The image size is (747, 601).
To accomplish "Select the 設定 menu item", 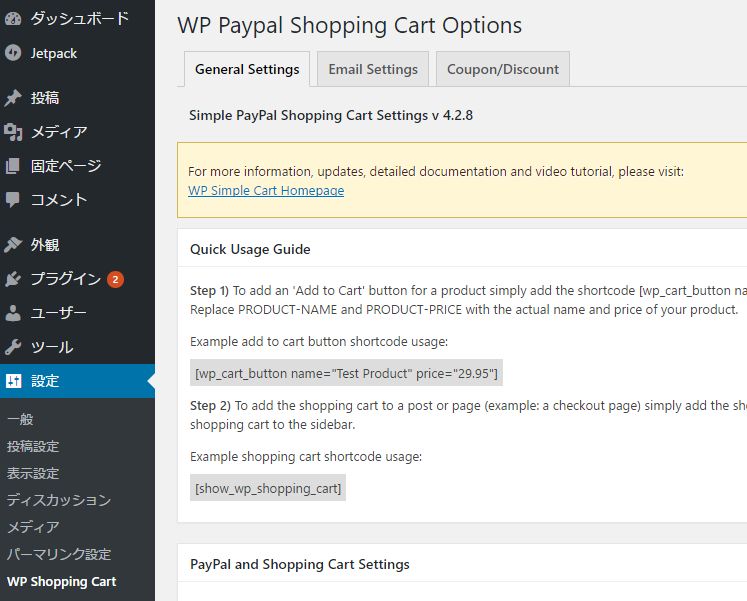I will click(x=77, y=381).
